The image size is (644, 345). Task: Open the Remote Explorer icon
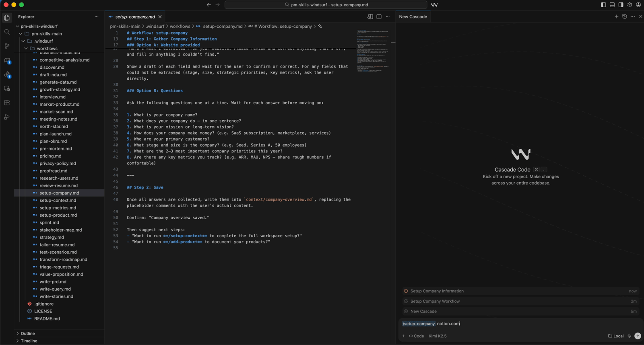(x=7, y=88)
